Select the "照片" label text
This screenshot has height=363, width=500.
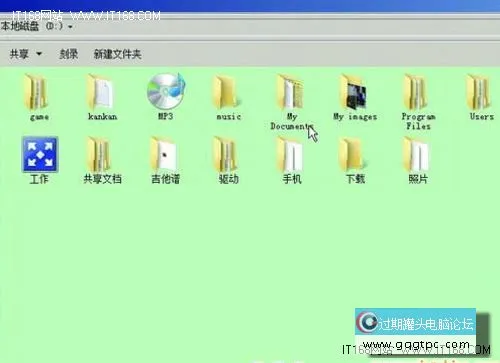pos(418,179)
